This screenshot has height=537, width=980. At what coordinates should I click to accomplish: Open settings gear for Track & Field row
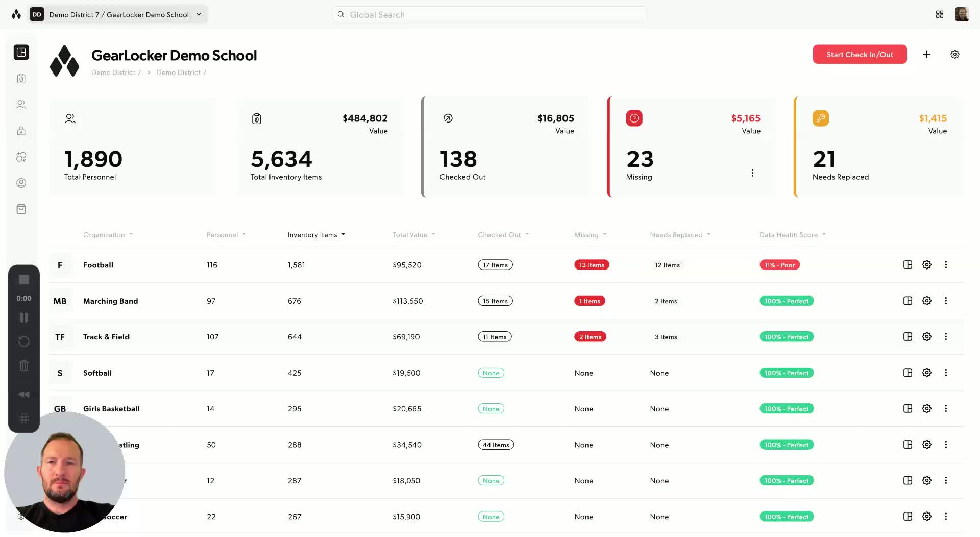click(927, 337)
